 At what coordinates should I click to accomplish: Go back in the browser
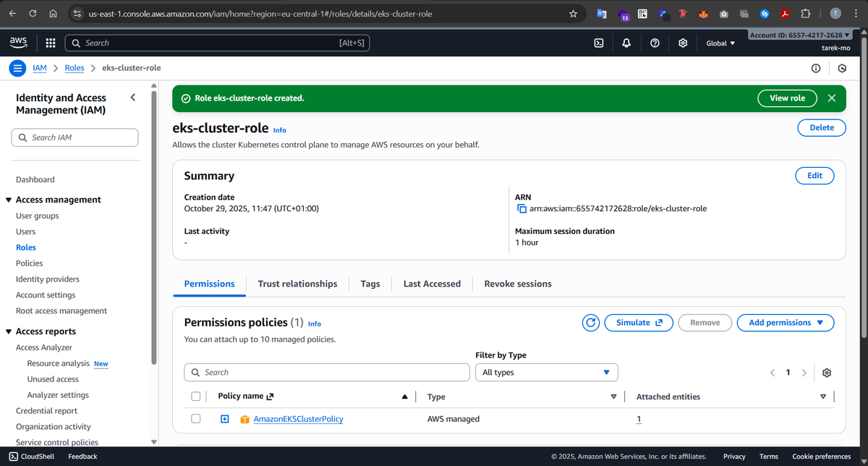pos(12,13)
